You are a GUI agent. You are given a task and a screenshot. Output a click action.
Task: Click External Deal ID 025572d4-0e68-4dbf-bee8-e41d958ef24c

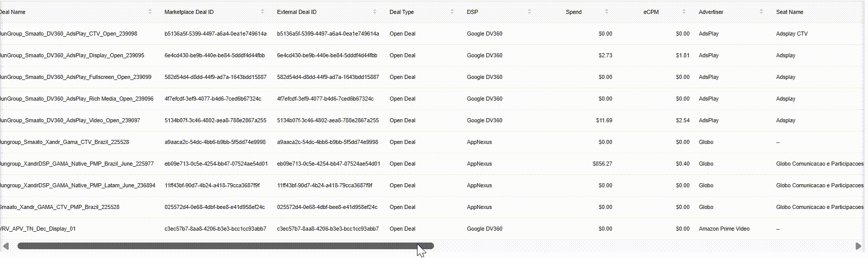[x=327, y=207]
